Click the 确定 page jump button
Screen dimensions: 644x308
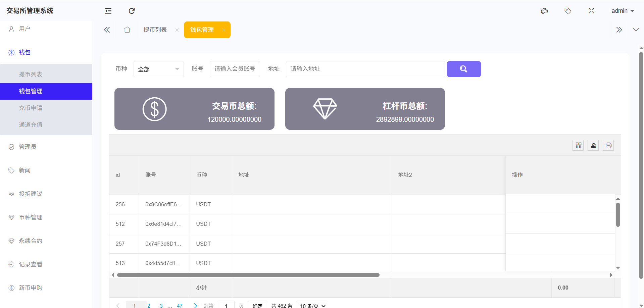click(x=257, y=305)
